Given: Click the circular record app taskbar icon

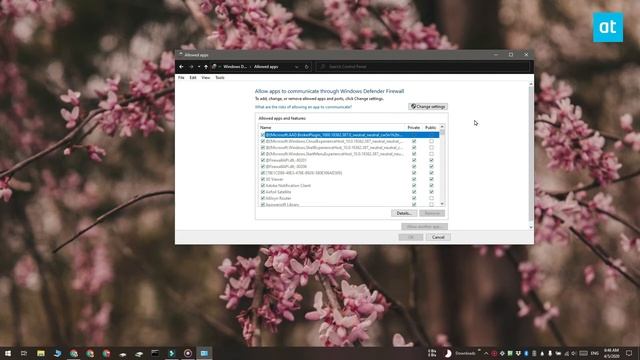Looking at the screenshot, I should pyautogui.click(x=188, y=353).
